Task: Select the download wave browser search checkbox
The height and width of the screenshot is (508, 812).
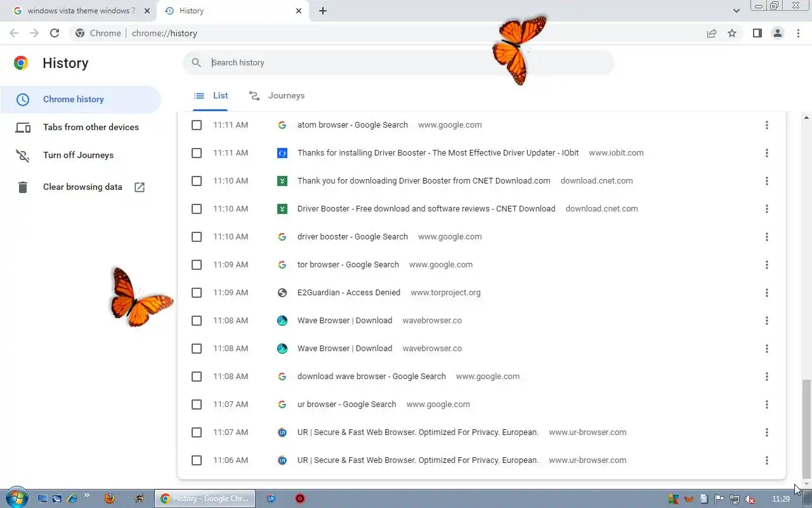Action: (197, 377)
